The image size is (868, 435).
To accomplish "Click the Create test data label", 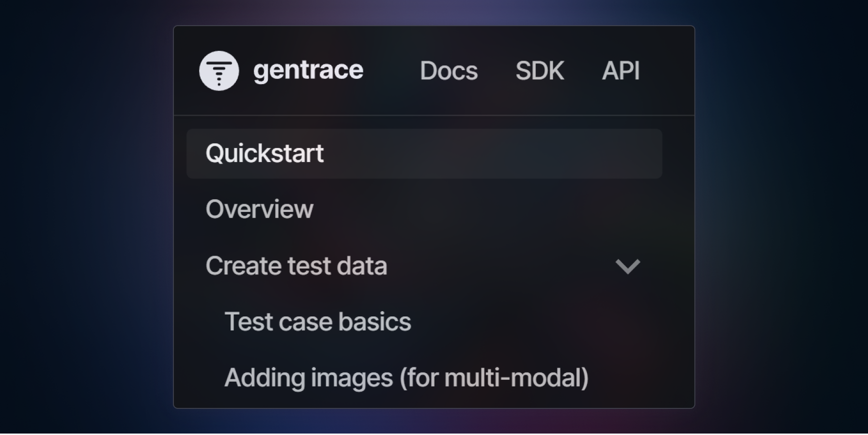I will 296,266.
